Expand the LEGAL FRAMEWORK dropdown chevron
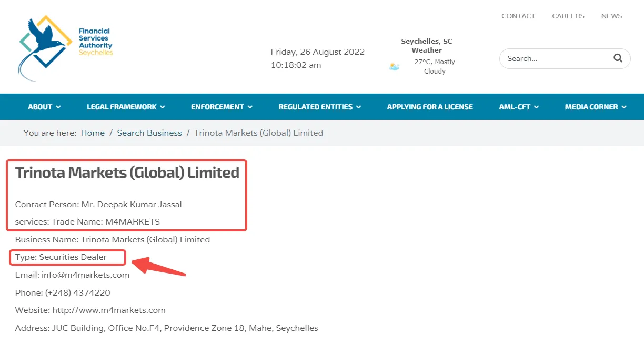This screenshot has height=354, width=644. [163, 107]
